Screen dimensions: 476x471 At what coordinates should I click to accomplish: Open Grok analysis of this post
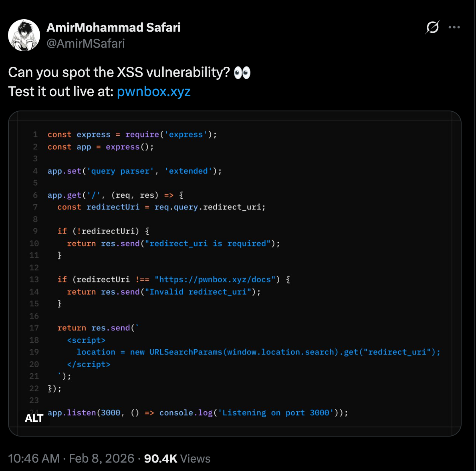(432, 27)
